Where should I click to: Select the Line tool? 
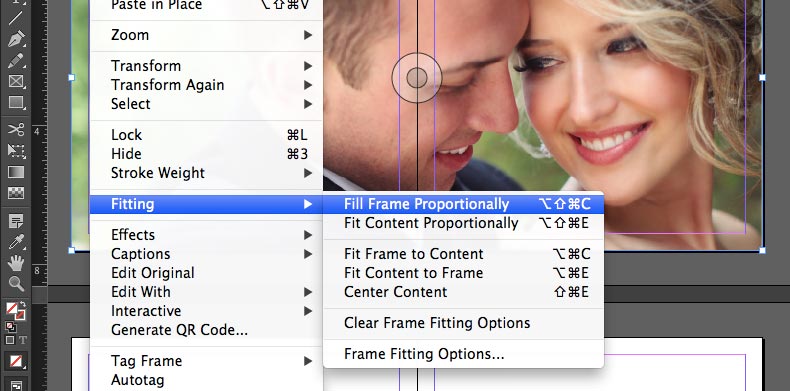coord(16,17)
